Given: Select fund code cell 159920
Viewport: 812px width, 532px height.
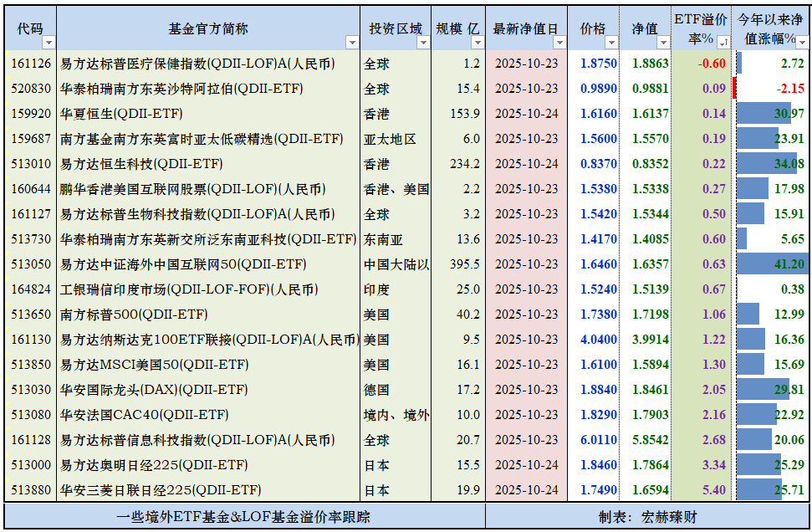Looking at the screenshot, I should click(x=31, y=114).
